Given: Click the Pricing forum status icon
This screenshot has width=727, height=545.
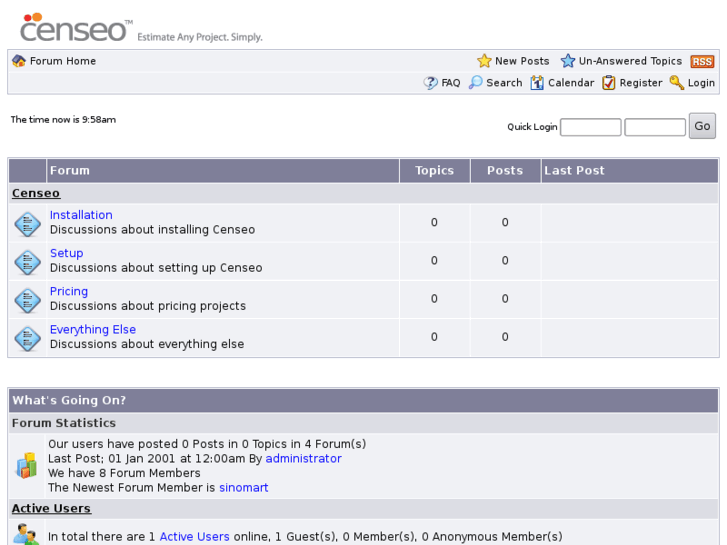Looking at the screenshot, I should pyautogui.click(x=27, y=299).
